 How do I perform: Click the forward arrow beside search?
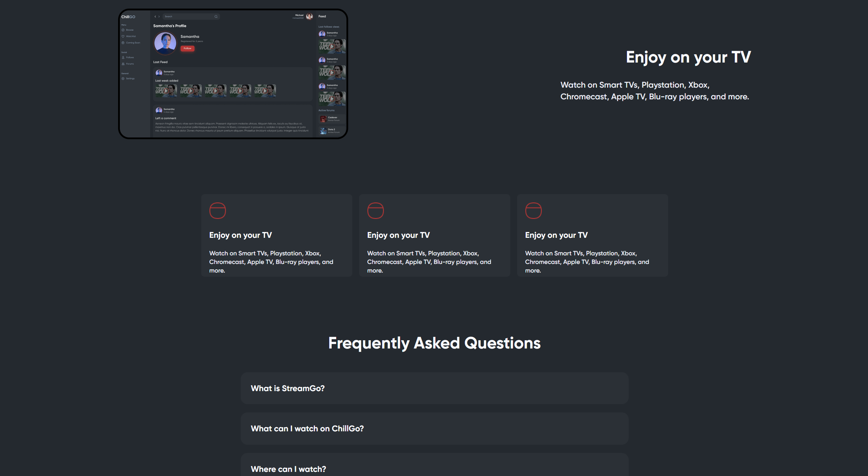coord(159,16)
